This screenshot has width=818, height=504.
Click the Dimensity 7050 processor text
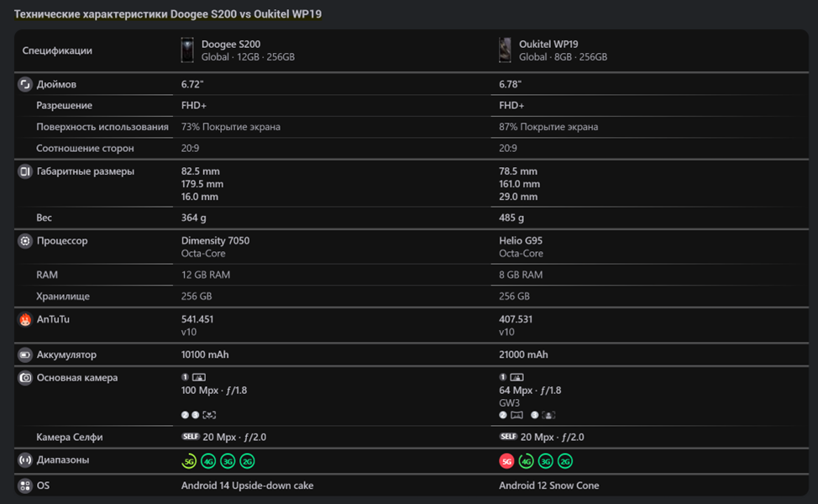pos(215,241)
